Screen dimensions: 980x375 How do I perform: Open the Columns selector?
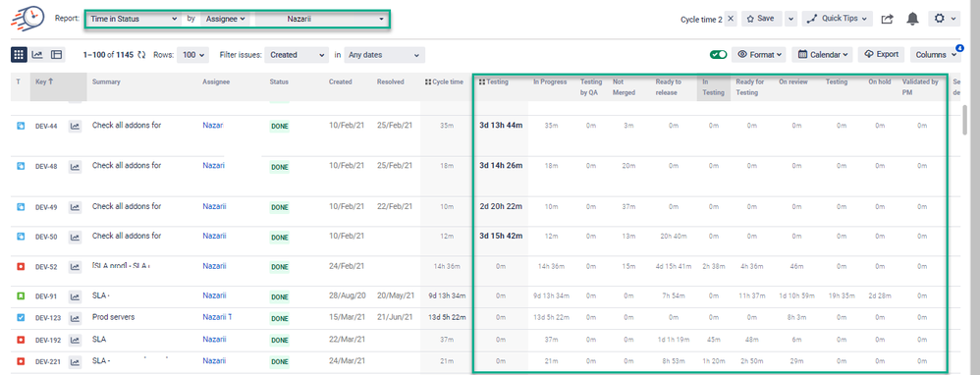[x=935, y=55]
